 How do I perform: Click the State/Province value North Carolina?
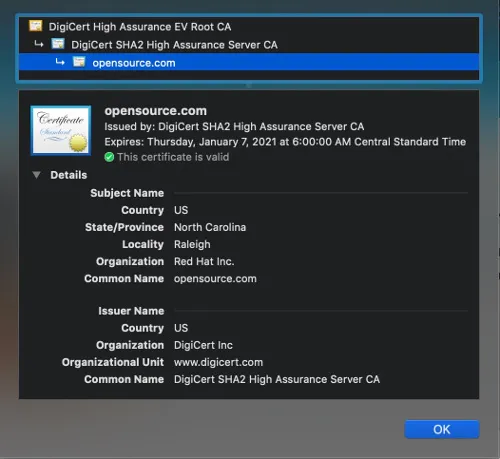coord(210,227)
